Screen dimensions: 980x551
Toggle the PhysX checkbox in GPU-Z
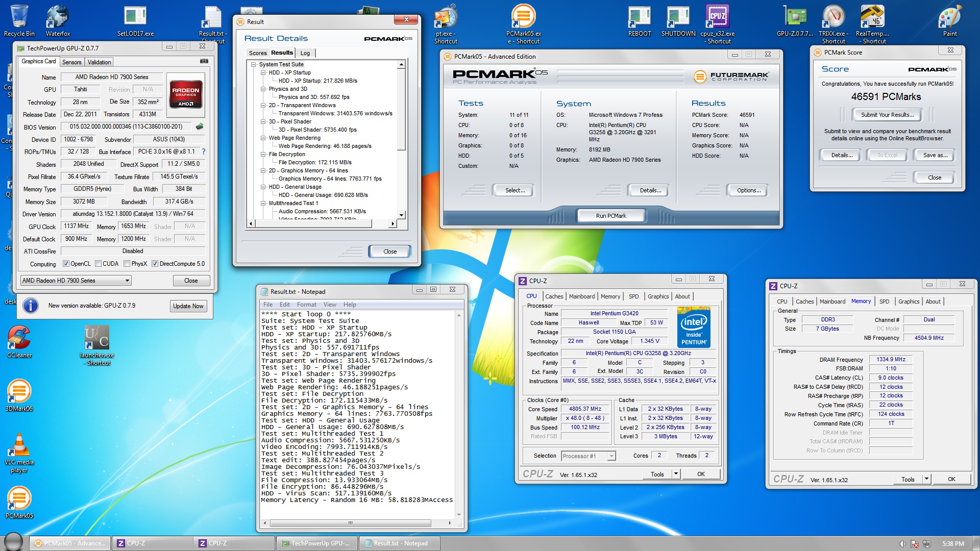127,264
